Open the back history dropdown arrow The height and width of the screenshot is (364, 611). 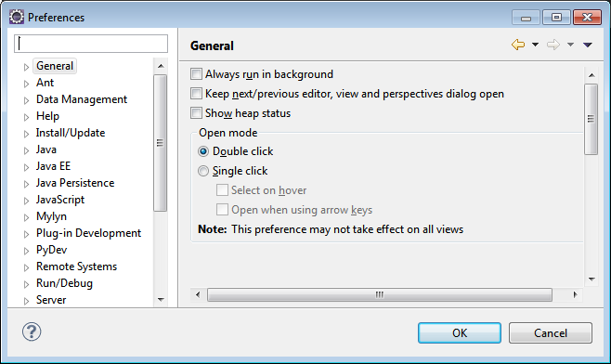click(536, 45)
